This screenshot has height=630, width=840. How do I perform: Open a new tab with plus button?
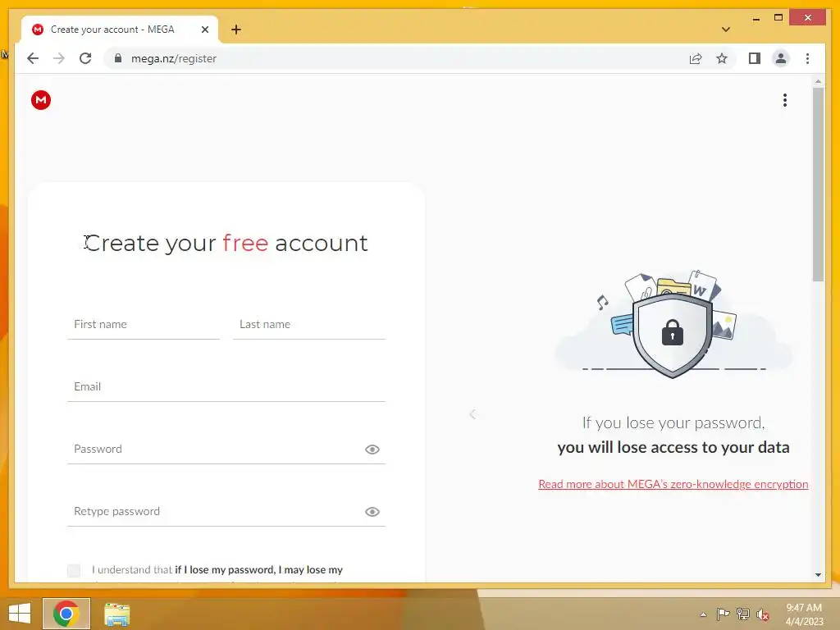point(235,30)
